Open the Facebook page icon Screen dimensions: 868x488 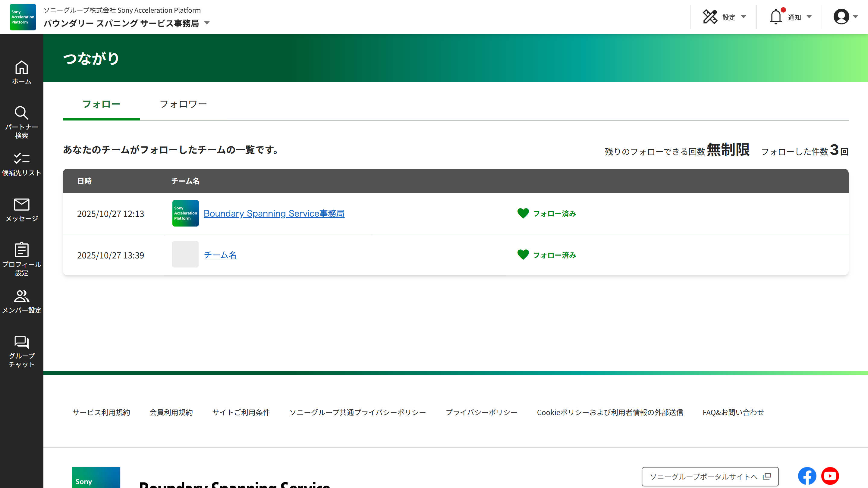point(807,476)
